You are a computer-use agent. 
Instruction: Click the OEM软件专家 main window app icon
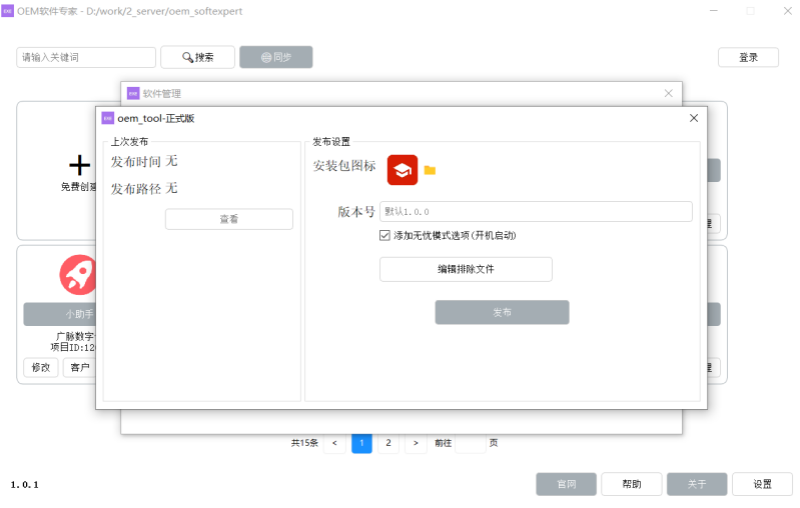8,11
